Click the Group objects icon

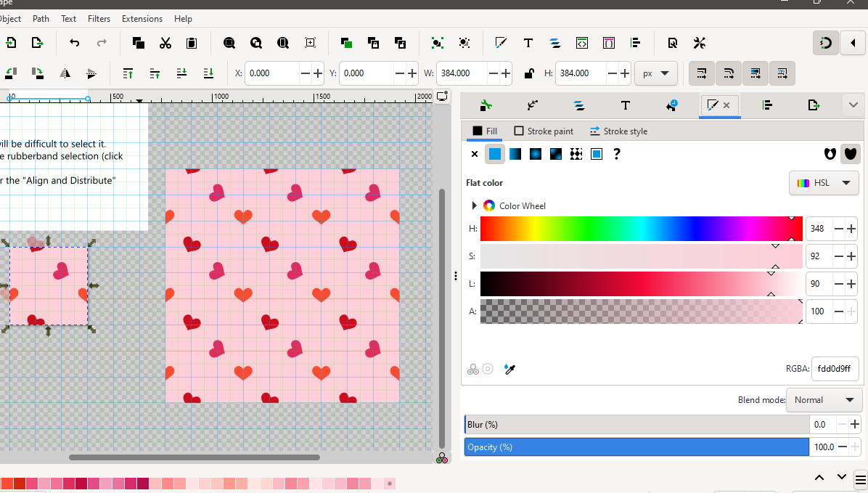438,43
